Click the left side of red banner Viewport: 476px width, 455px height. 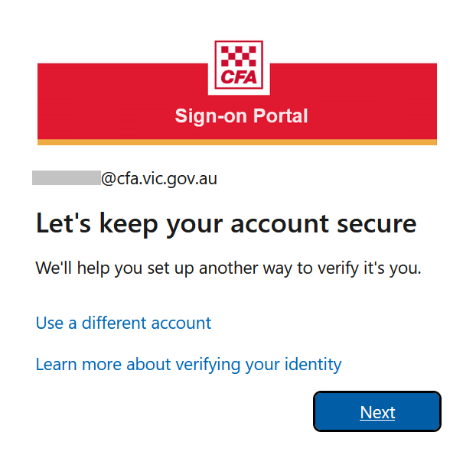pos(122,102)
